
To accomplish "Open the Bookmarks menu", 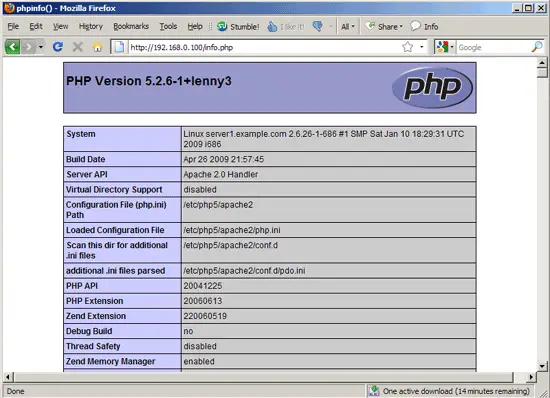I will 131,26.
